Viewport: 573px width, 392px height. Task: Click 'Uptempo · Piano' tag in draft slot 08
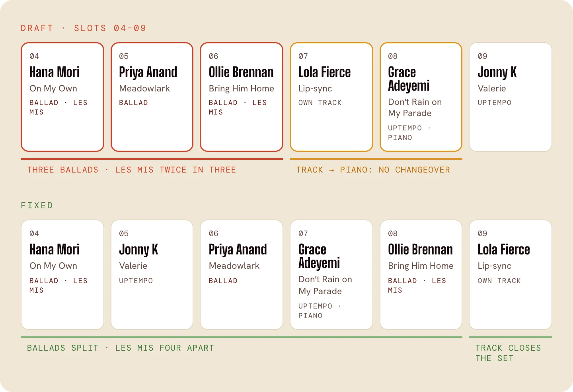pyautogui.click(x=409, y=133)
